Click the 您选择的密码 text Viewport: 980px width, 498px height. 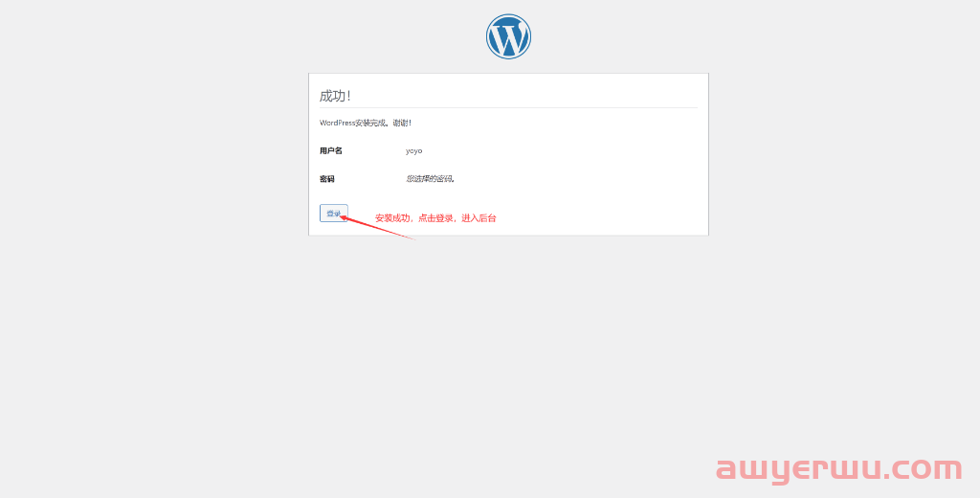coord(431,179)
